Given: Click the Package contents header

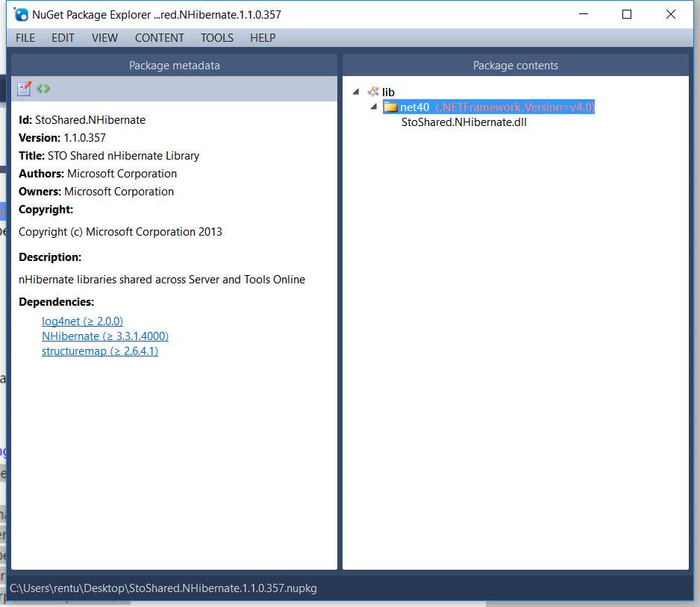Looking at the screenshot, I should pyautogui.click(x=515, y=66).
